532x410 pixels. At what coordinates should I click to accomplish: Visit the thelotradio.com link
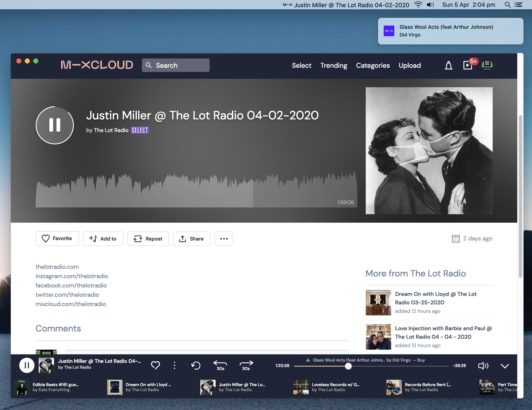pyautogui.click(x=57, y=266)
